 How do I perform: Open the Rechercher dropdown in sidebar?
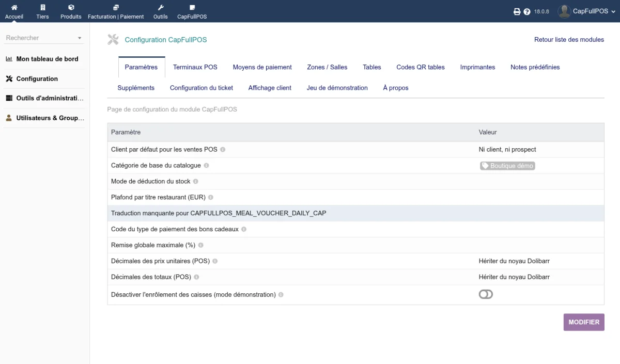[44, 38]
